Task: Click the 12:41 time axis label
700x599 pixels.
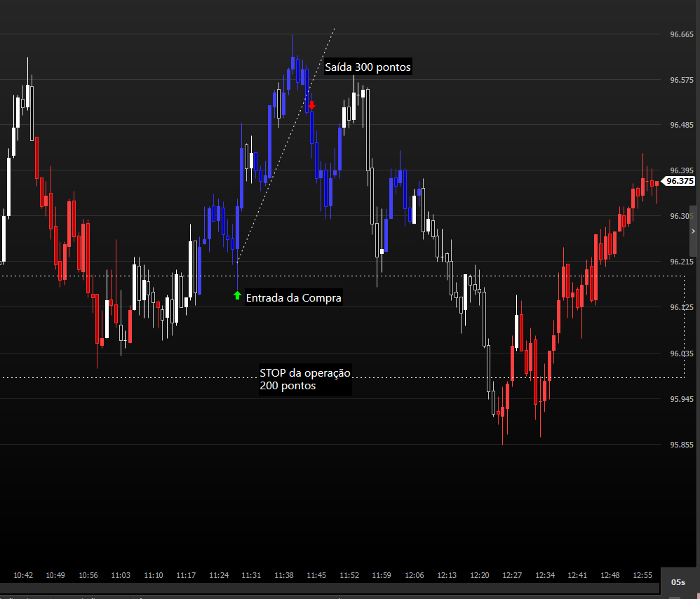Action: pos(577,575)
